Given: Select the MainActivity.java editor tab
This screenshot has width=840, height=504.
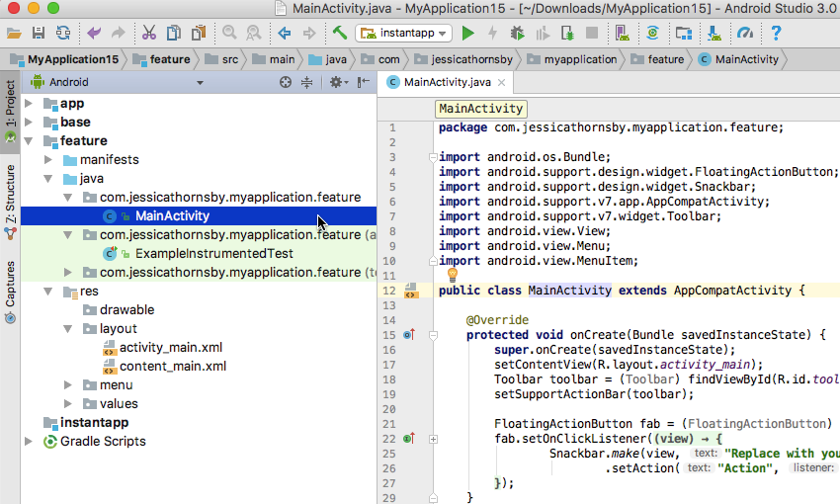Looking at the screenshot, I should pyautogui.click(x=446, y=82).
